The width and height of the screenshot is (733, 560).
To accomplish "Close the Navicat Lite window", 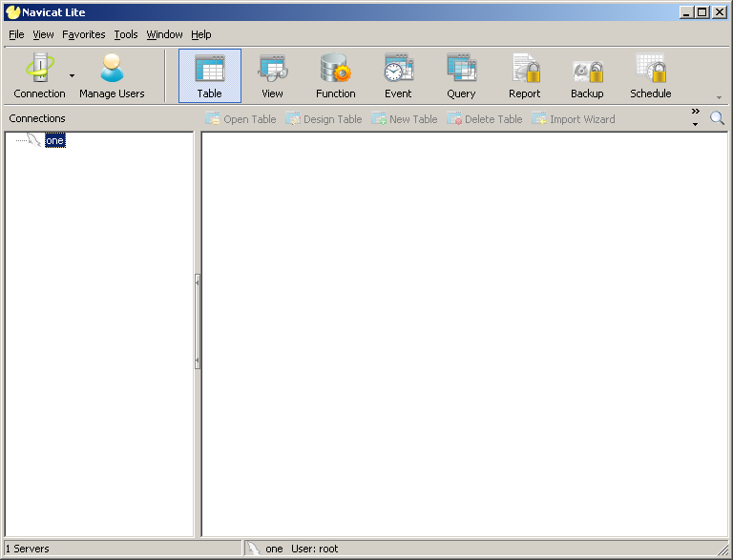I will 719,12.
